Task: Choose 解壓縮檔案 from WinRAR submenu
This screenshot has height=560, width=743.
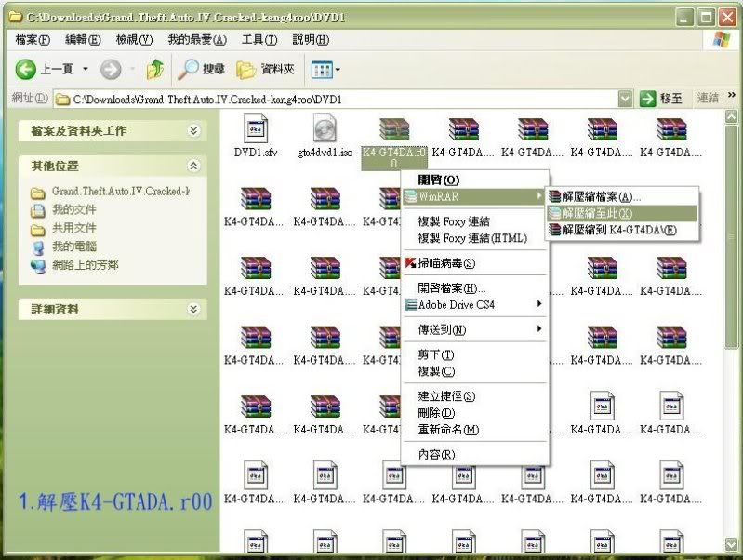Action: 601,196
